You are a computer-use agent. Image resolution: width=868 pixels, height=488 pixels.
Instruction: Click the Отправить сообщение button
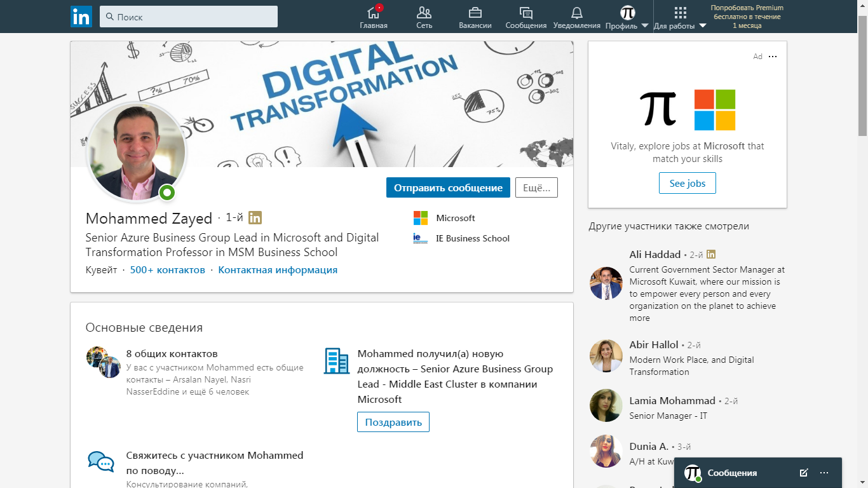[448, 187]
